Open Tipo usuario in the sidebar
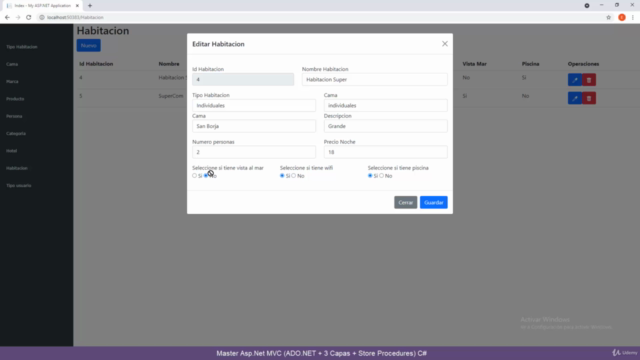Image resolution: width=640 pixels, height=360 pixels. (x=18, y=186)
